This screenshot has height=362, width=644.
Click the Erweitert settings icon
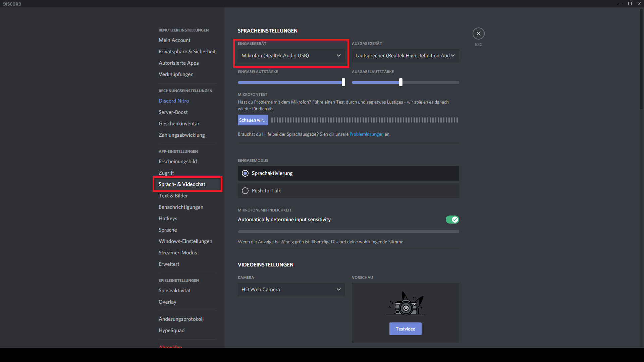(x=168, y=263)
